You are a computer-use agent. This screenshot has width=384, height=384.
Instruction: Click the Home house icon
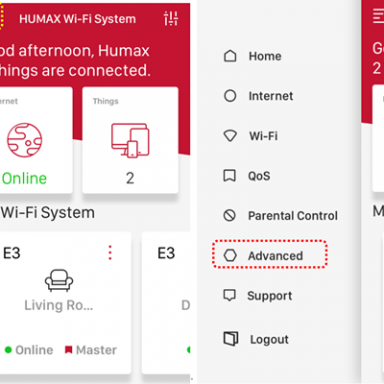[230, 56]
